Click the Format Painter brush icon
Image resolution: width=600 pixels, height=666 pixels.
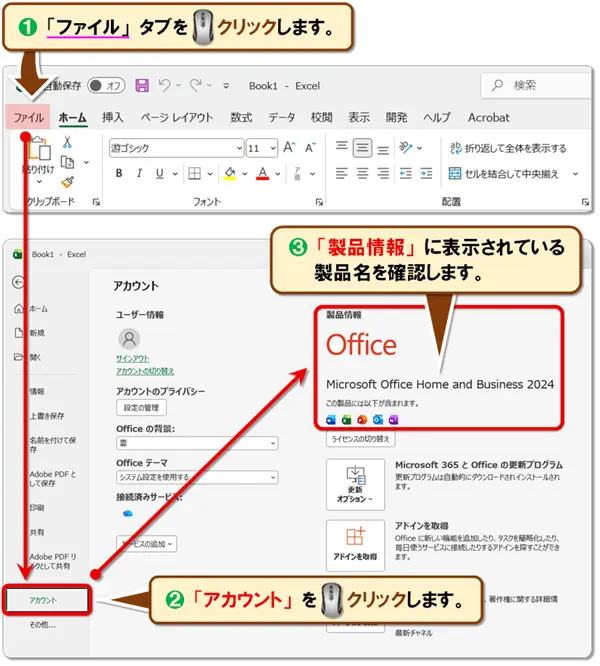[68, 182]
